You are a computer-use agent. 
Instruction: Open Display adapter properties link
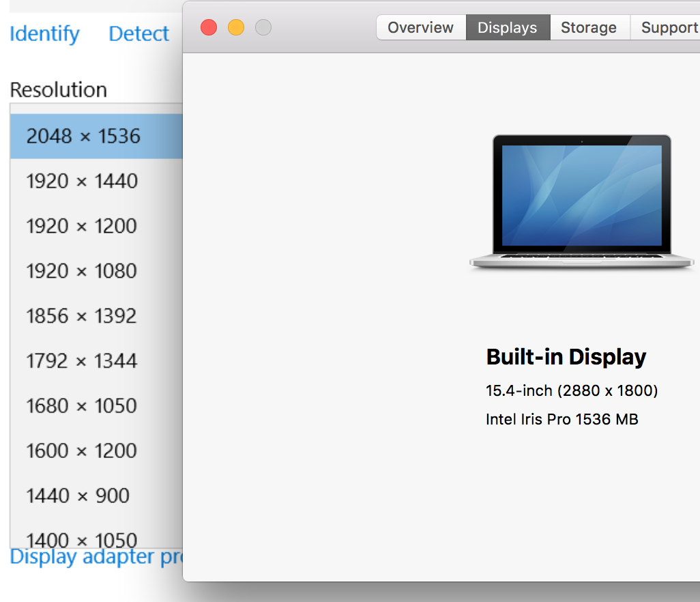click(x=96, y=557)
